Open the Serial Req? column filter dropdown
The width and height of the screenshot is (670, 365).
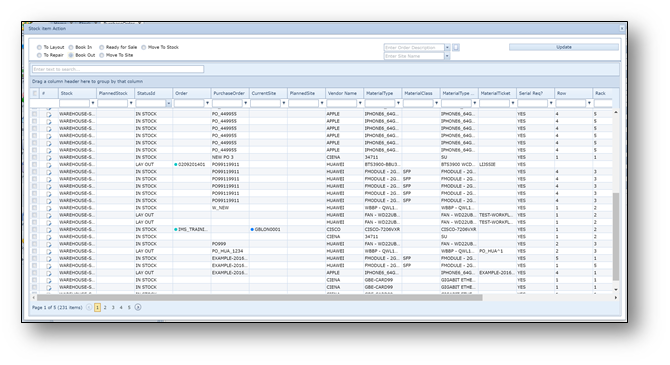point(551,103)
